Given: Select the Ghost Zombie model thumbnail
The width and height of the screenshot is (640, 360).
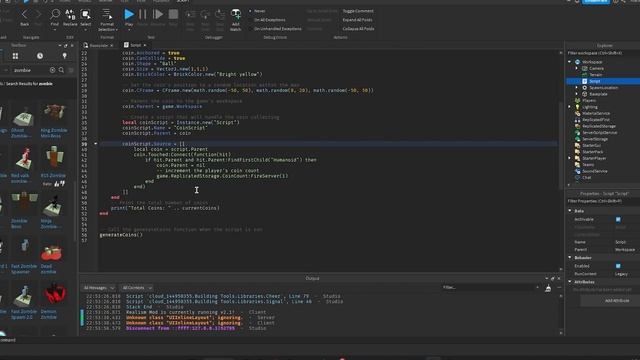Looking at the screenshot, I should point(23,116).
